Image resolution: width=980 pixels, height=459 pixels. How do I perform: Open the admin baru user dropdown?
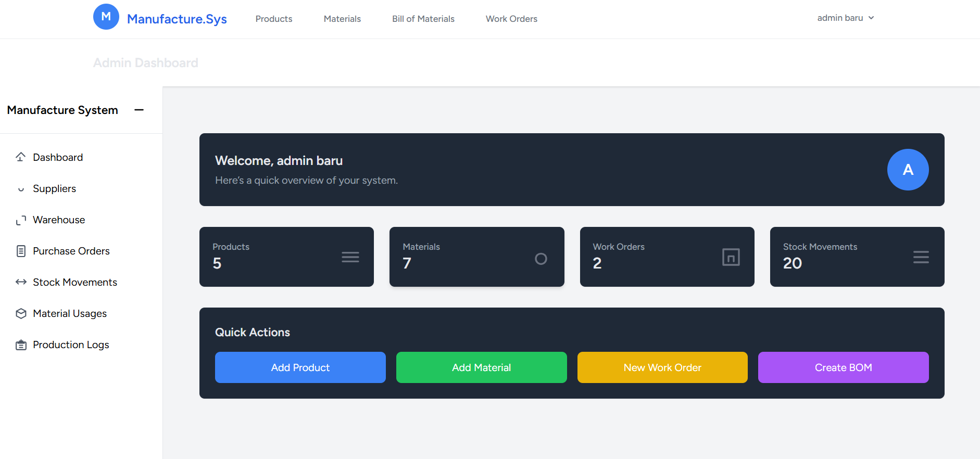(845, 18)
